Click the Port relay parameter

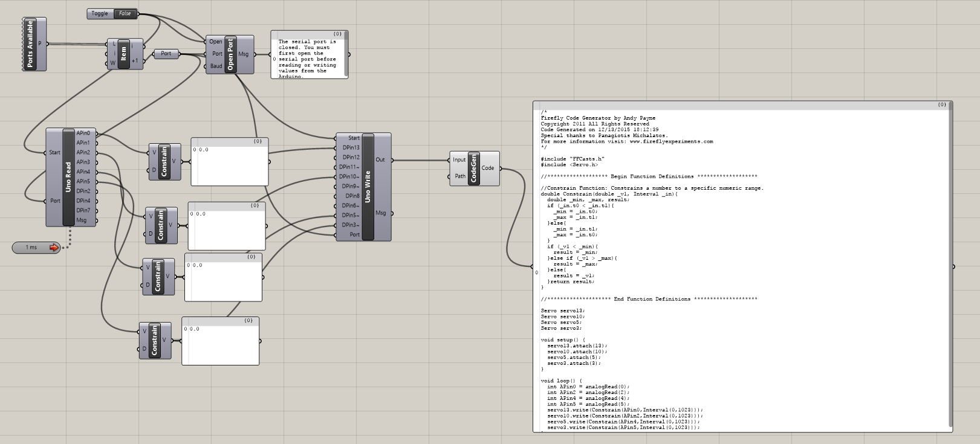point(166,54)
